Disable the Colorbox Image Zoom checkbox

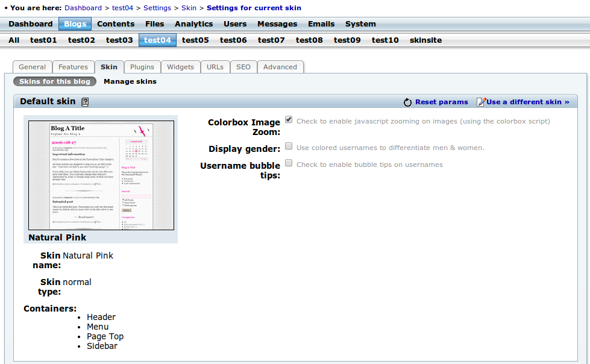pyautogui.click(x=289, y=120)
